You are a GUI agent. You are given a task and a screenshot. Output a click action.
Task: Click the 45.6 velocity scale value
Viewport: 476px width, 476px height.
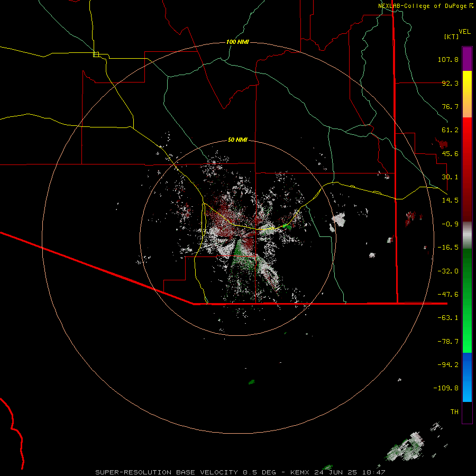point(450,153)
